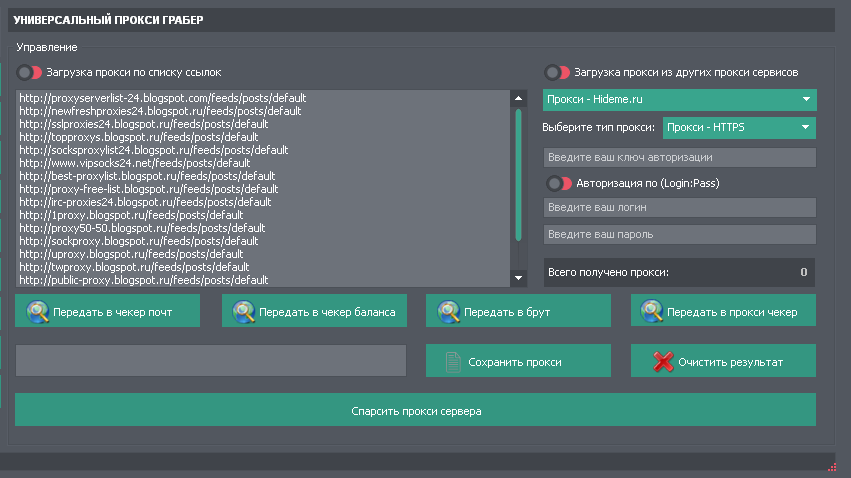This screenshot has height=478, width=851.
Task: Select the proxyserverlist-24.blogspot.com feed URL line
Action: click(162, 98)
